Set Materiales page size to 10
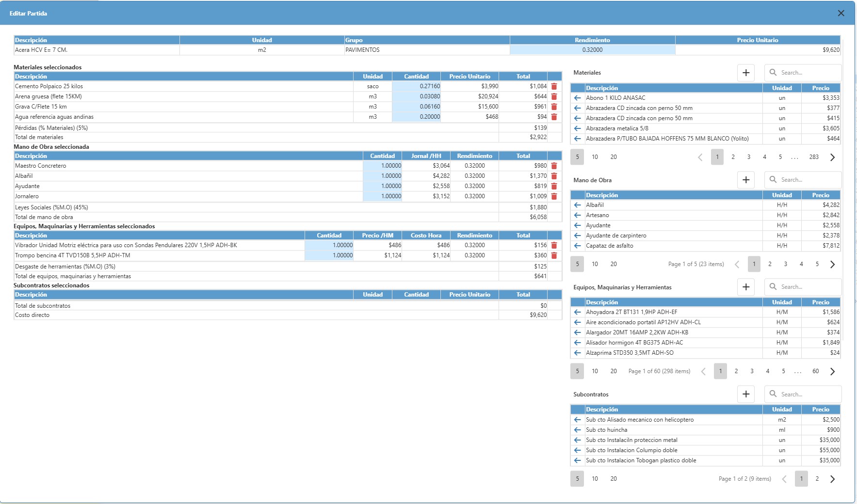Screen dimensions: 857x504 595,157
